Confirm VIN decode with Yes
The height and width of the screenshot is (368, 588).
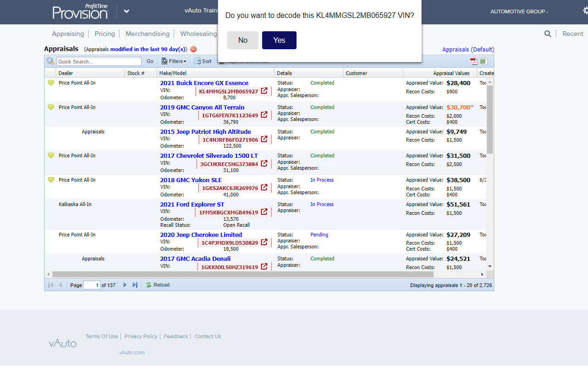click(x=279, y=40)
